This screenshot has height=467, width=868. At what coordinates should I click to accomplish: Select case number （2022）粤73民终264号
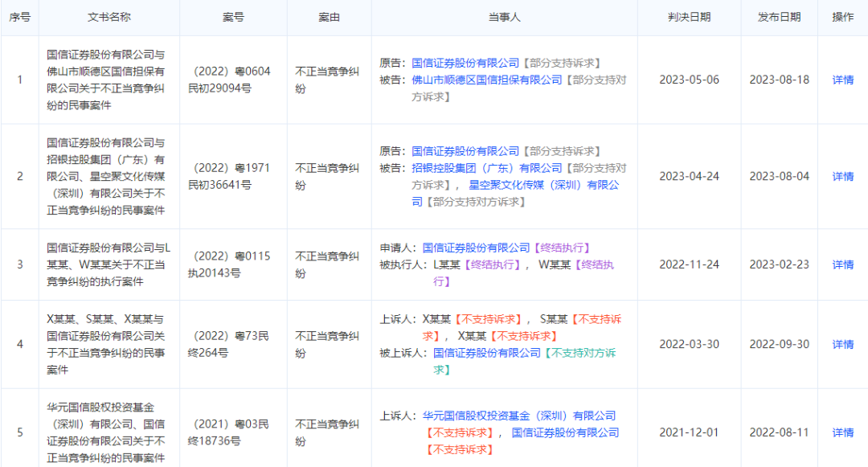[x=229, y=344]
